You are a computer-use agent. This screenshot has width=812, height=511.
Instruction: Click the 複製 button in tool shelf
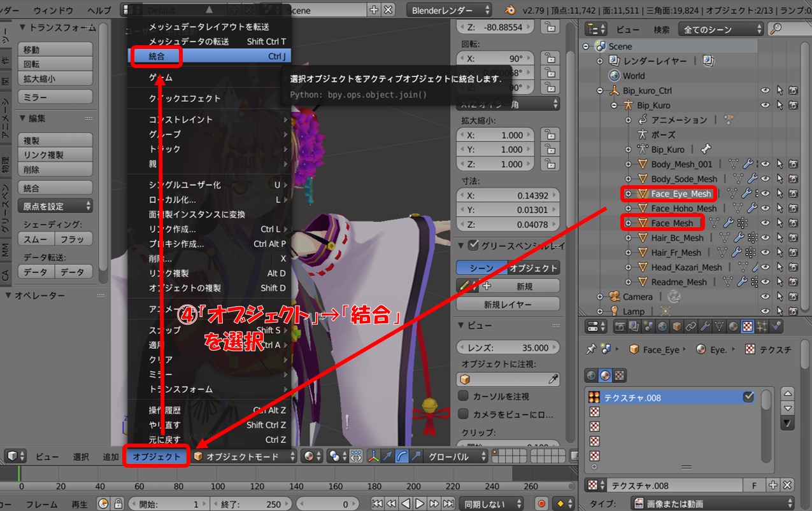(56, 140)
